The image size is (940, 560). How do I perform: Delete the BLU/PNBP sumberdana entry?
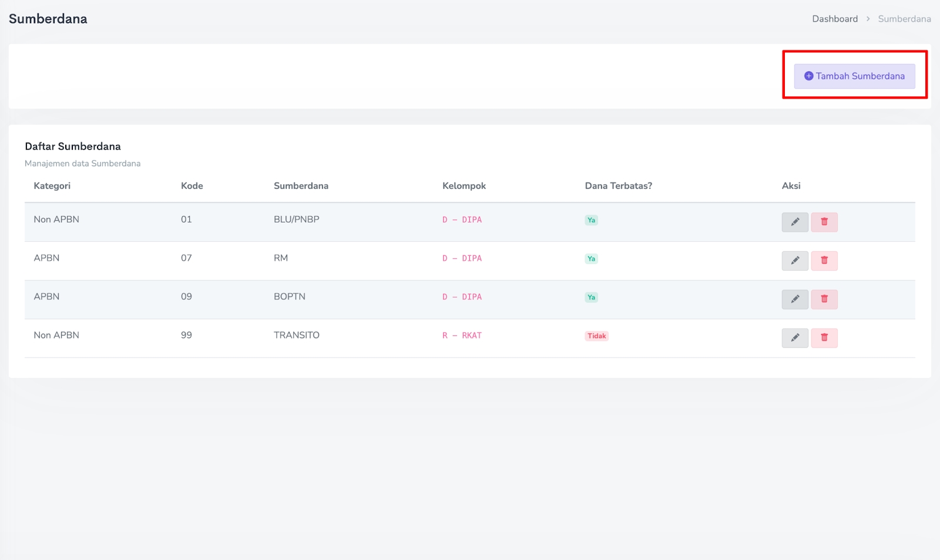pyautogui.click(x=824, y=222)
